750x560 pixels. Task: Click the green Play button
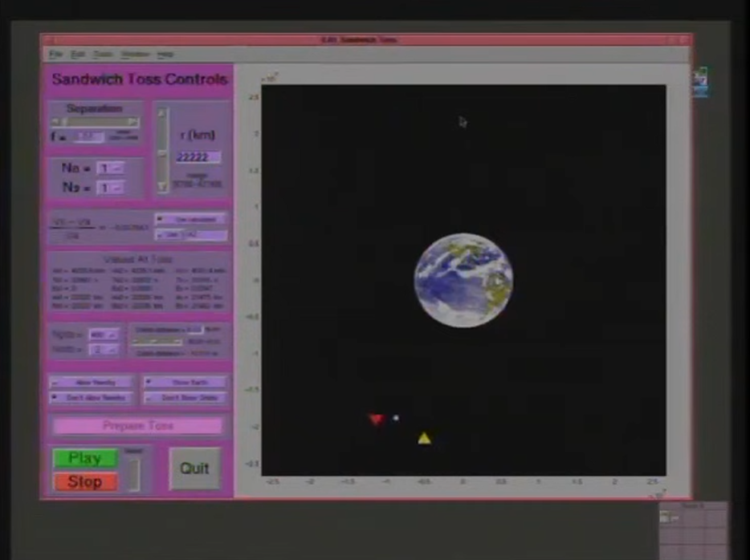85,458
